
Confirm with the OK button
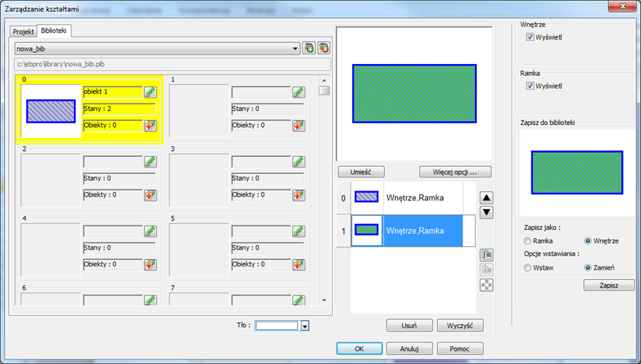360,348
